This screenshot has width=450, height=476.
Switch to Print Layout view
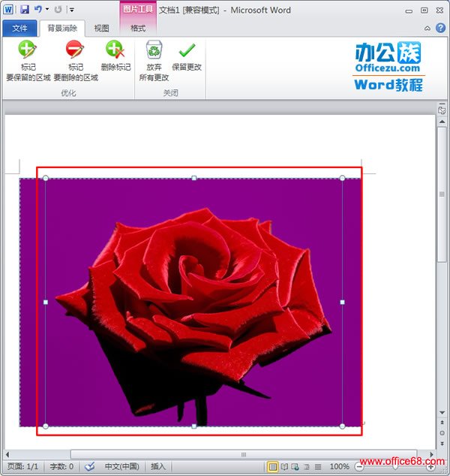272,466
